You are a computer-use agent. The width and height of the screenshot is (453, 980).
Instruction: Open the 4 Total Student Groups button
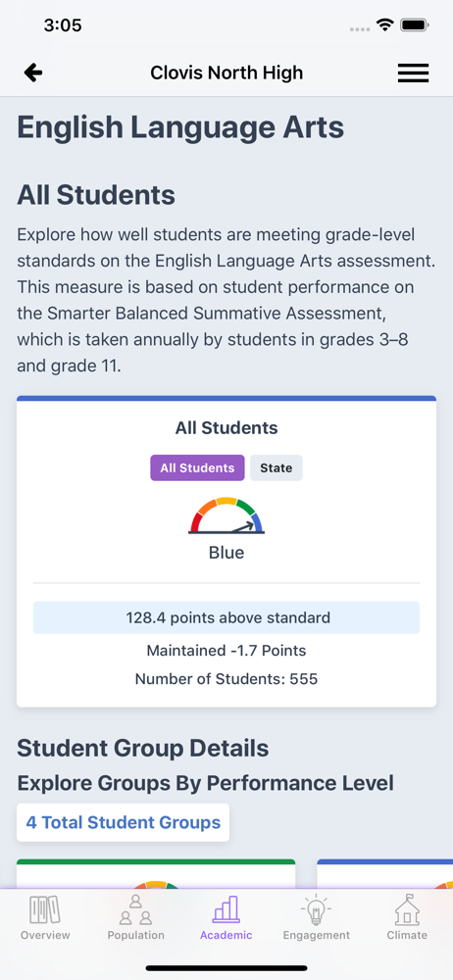point(124,822)
